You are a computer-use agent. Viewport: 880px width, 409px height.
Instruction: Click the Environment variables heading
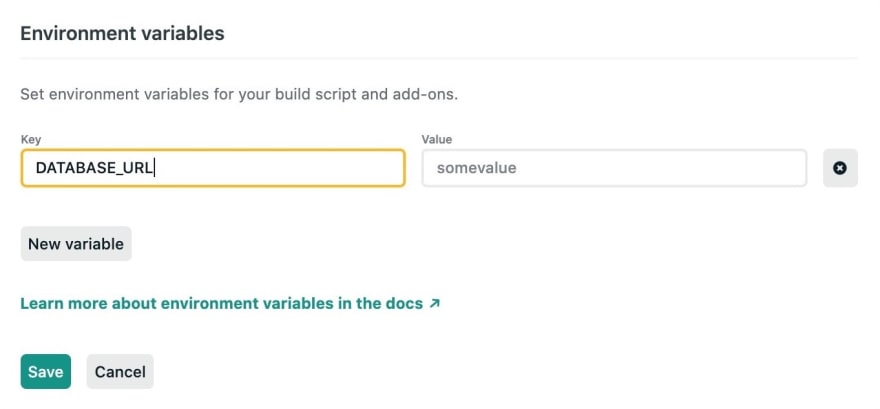click(122, 34)
